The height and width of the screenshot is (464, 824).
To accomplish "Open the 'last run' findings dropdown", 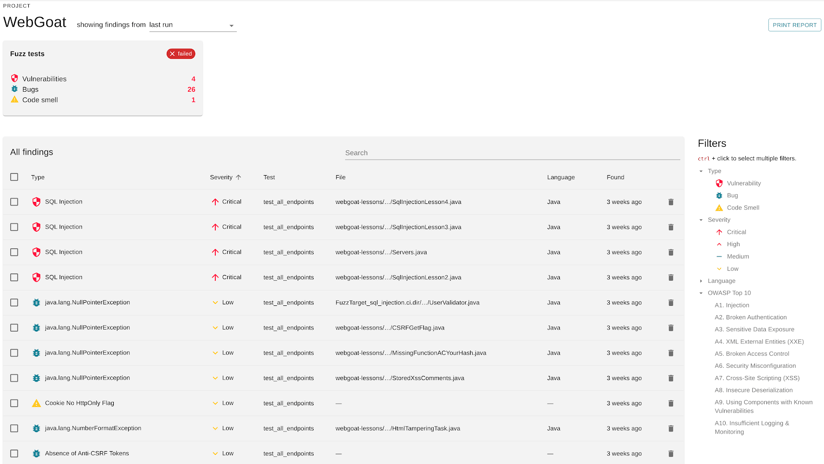I will pos(192,25).
